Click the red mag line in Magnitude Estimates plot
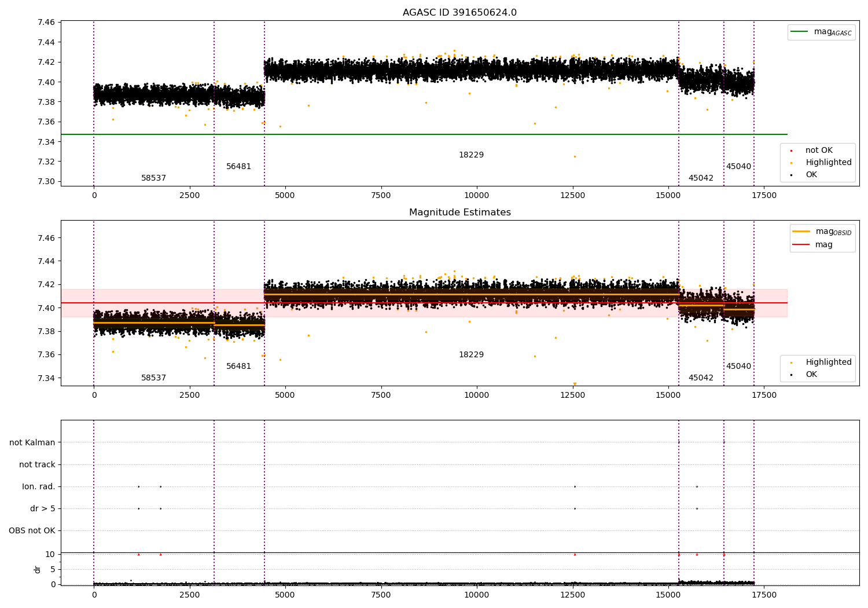Viewport: 868px width, 608px height. [x=424, y=303]
